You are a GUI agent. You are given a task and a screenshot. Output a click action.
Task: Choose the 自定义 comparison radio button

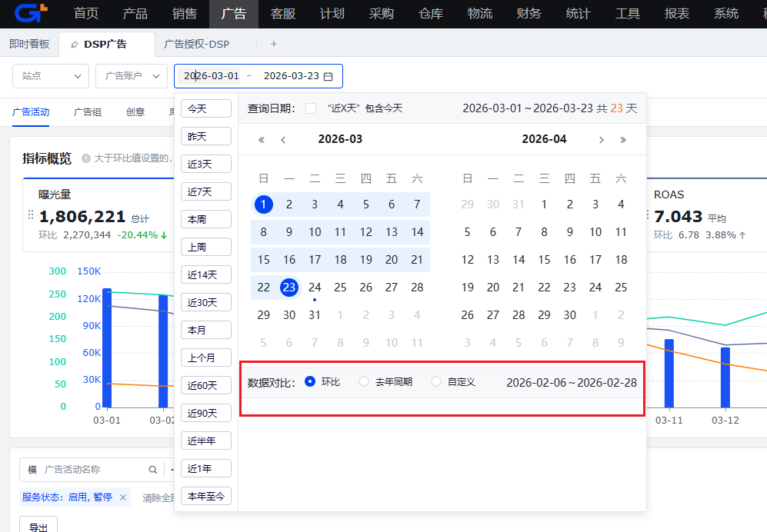tap(436, 382)
